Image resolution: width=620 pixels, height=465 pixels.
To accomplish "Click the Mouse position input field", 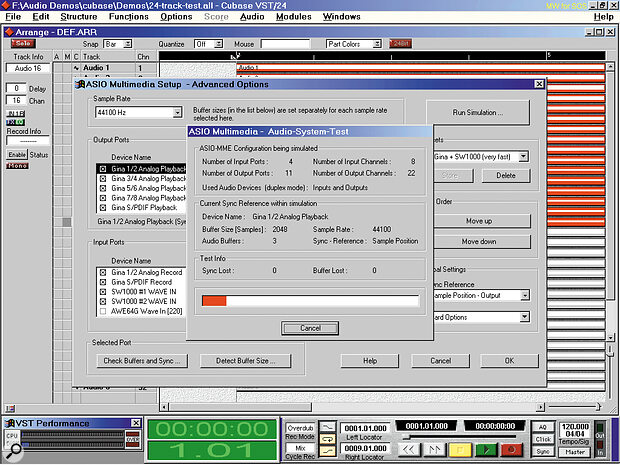I will tap(285, 44).
